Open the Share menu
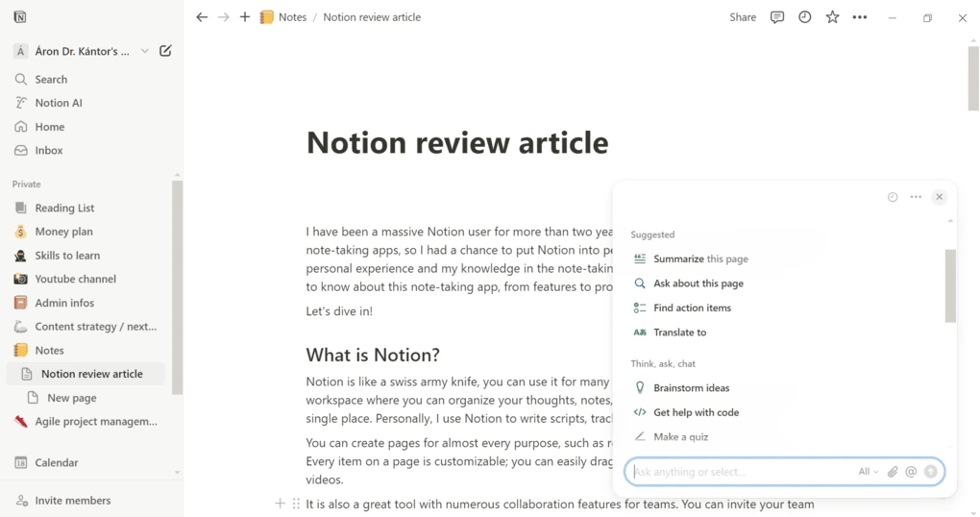 coord(743,17)
